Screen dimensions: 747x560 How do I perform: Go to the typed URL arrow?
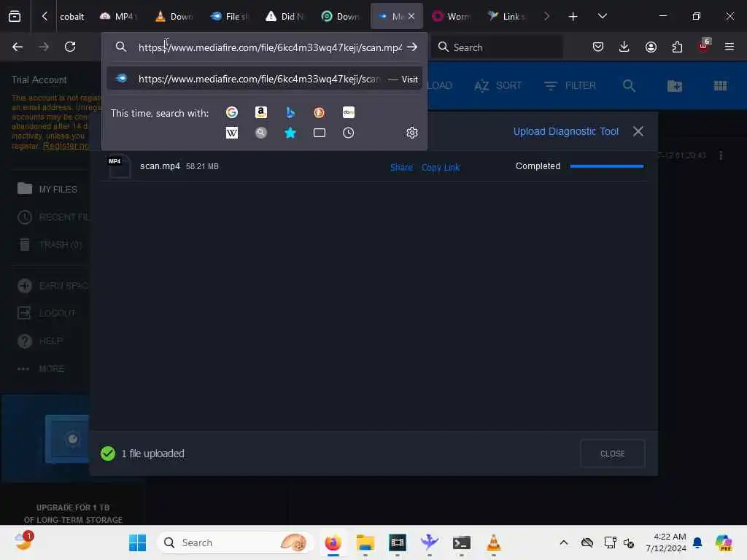pos(412,47)
